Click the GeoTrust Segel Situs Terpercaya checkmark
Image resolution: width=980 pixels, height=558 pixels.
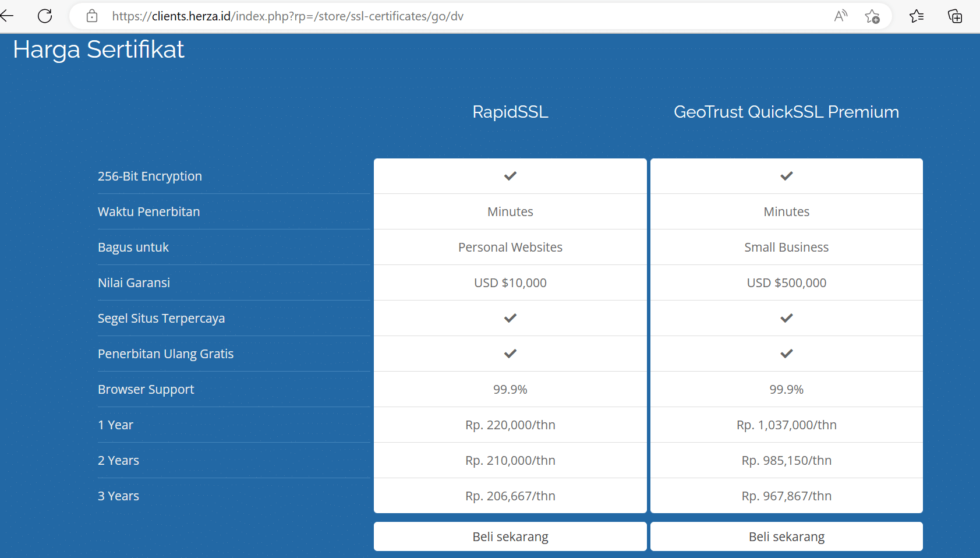(x=786, y=318)
